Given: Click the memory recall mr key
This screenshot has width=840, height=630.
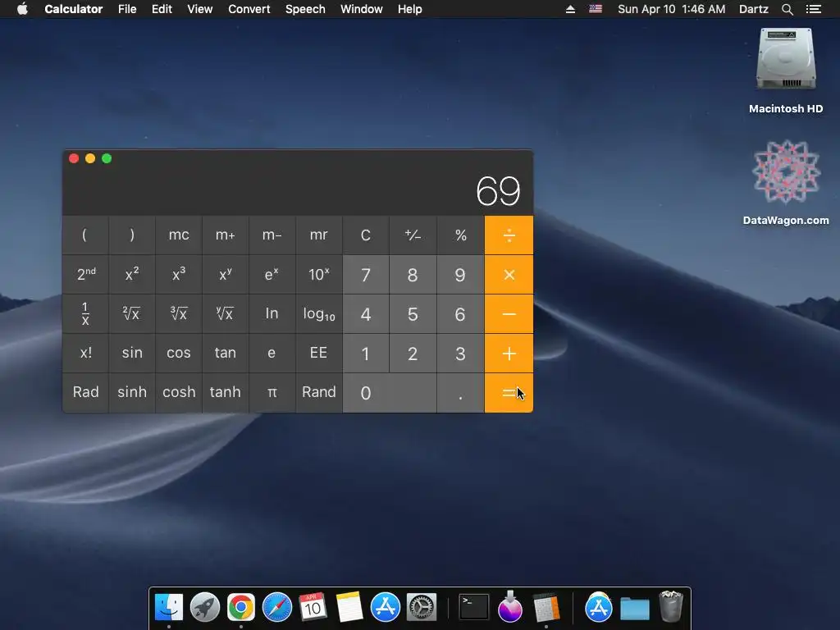Looking at the screenshot, I should [319, 235].
